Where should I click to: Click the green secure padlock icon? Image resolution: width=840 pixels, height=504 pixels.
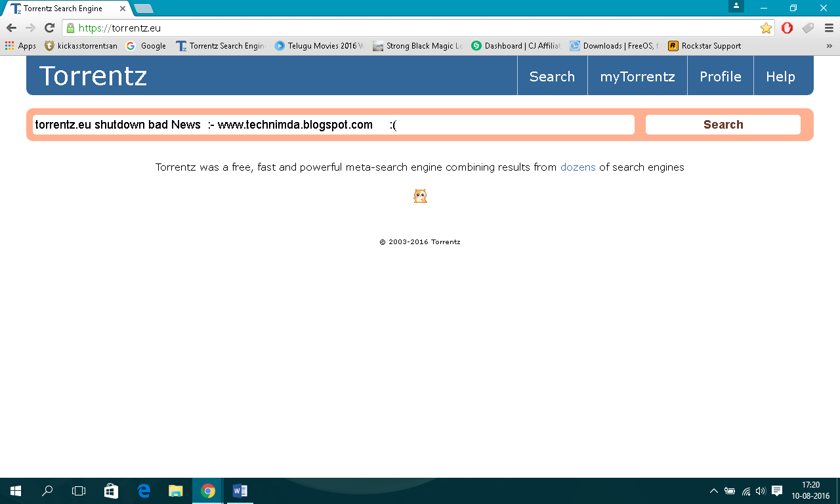pyautogui.click(x=71, y=28)
